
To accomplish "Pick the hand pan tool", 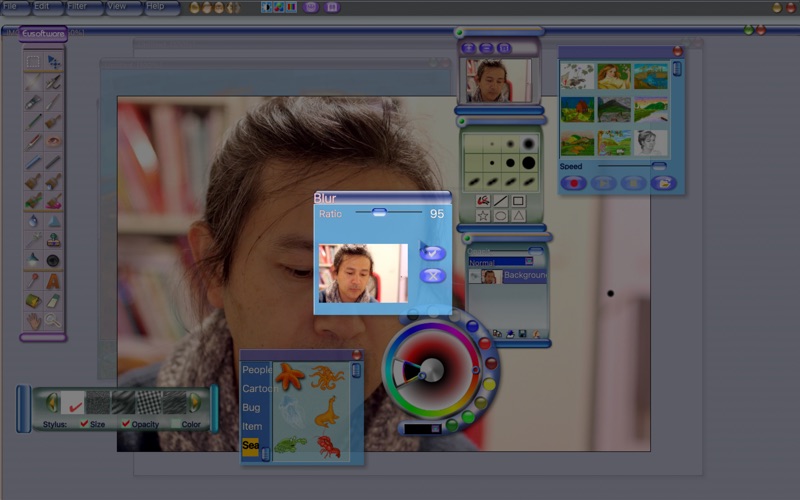I will (x=34, y=321).
